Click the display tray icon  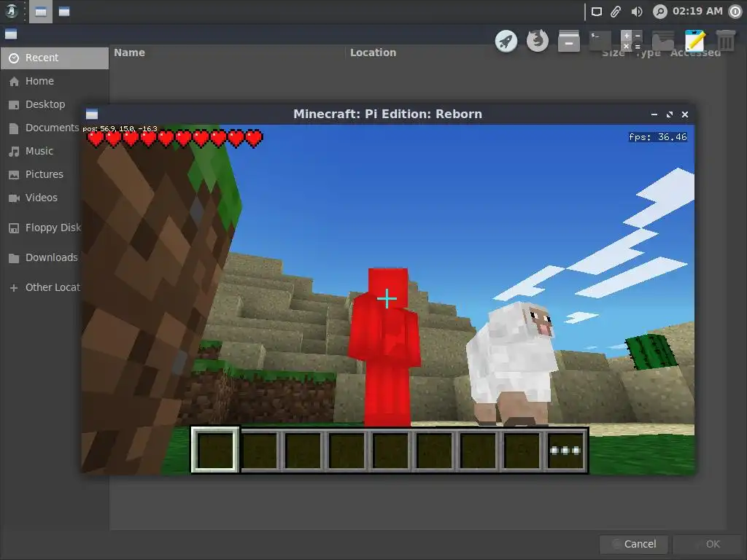[x=597, y=12]
